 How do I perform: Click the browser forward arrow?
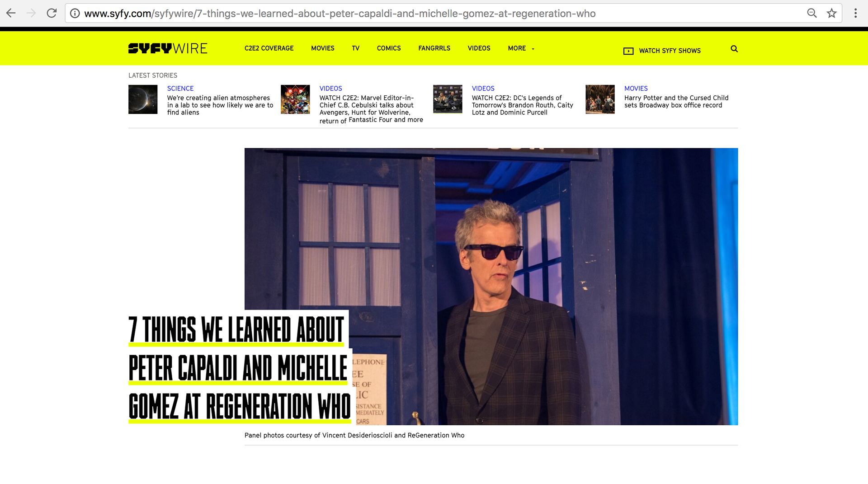31,13
